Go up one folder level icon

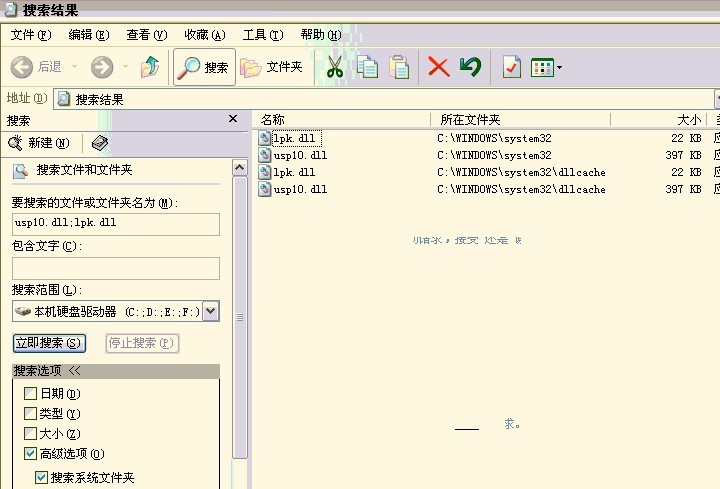150,67
